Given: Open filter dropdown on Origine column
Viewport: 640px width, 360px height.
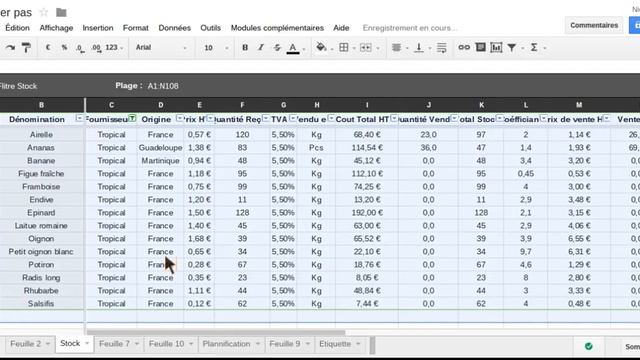Looking at the screenshot, I should coord(180,118).
